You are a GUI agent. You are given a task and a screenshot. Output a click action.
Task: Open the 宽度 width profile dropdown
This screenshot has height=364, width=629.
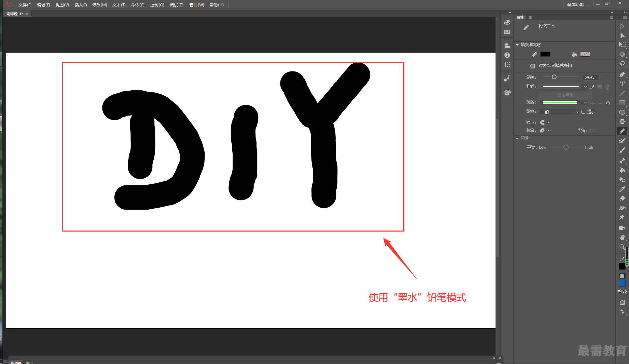pos(563,102)
